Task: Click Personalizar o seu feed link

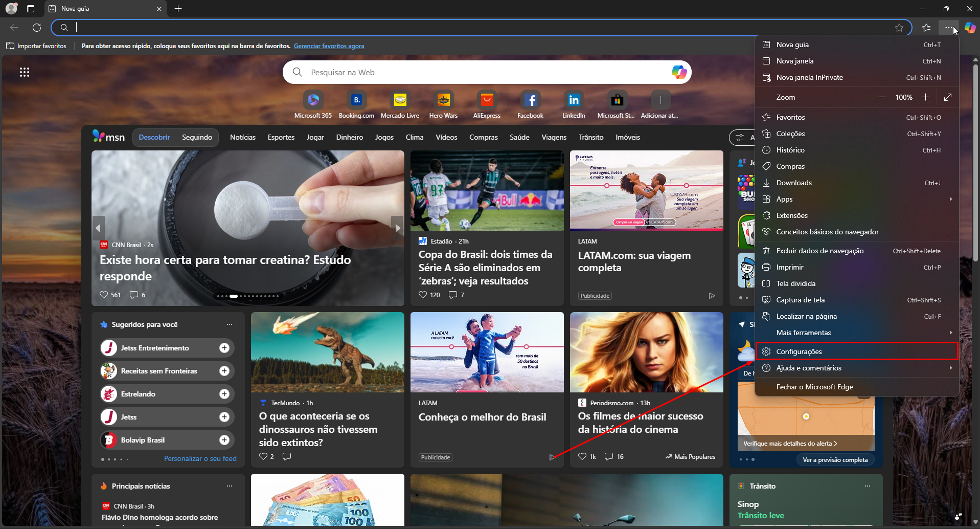Action: (x=200, y=458)
